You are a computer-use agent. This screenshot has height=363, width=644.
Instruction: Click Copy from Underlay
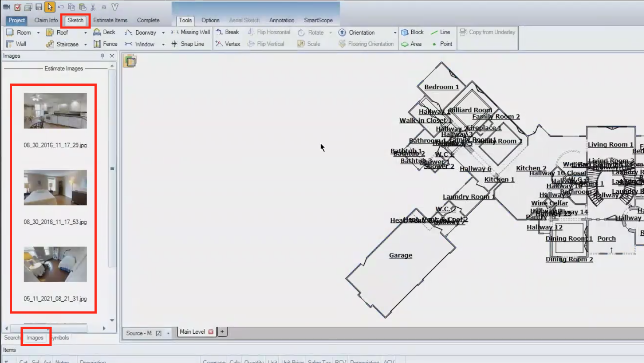[x=487, y=32]
